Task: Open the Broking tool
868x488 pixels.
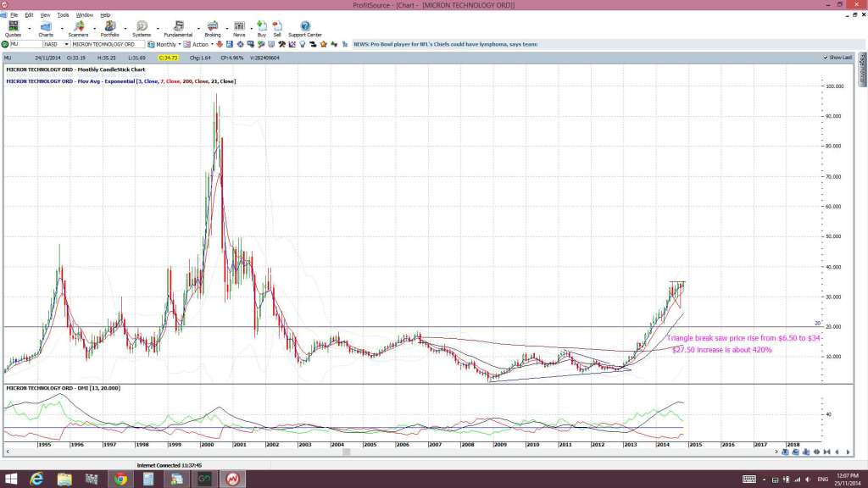Action: point(213,29)
